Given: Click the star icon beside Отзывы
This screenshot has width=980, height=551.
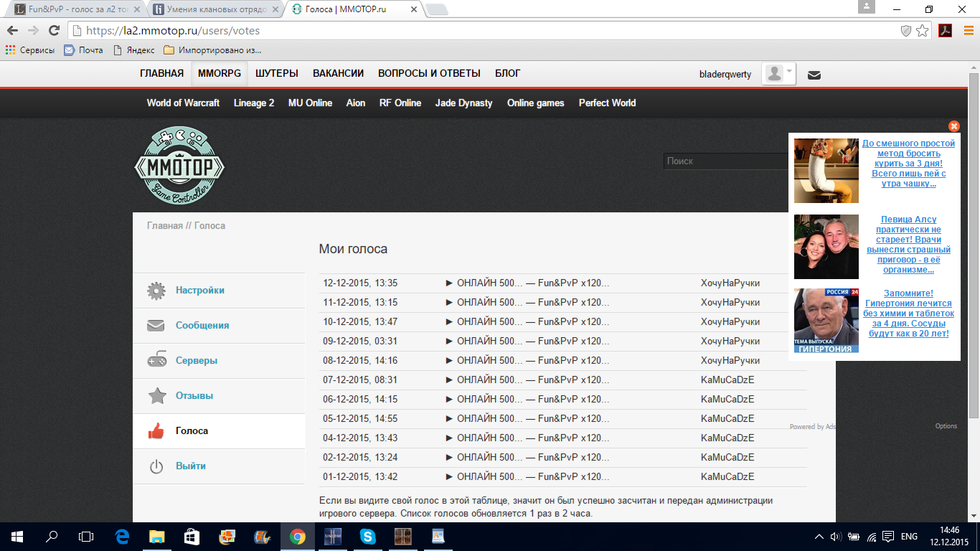Looking at the screenshot, I should click(156, 396).
